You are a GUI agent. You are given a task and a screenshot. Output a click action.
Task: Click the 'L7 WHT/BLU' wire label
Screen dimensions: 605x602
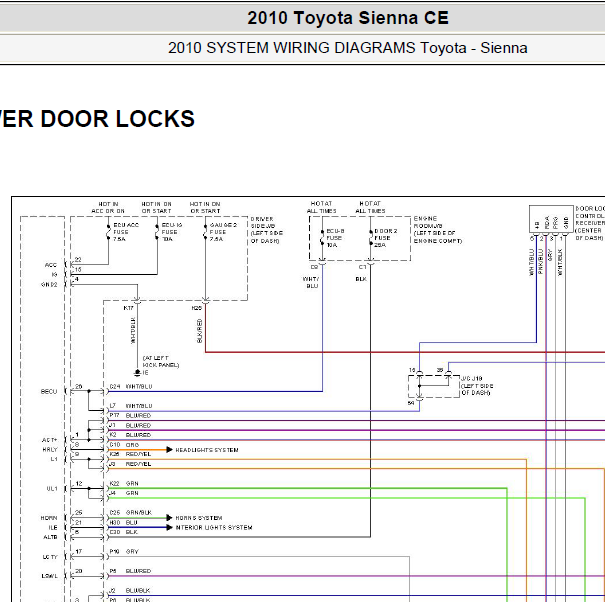131,406
